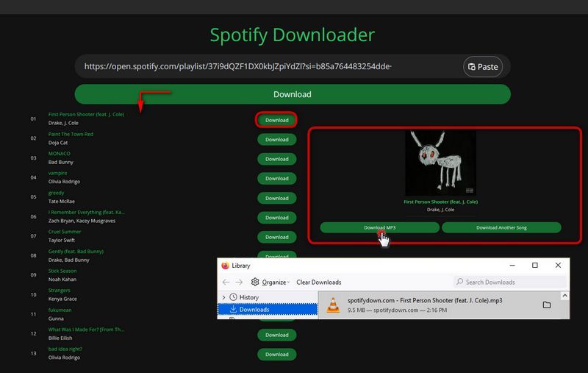Click track title fukumean

(60, 310)
